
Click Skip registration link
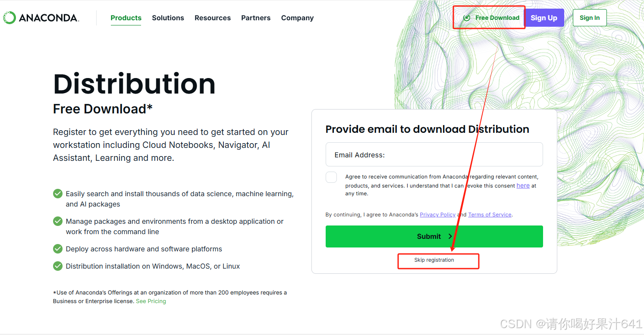[434, 260]
